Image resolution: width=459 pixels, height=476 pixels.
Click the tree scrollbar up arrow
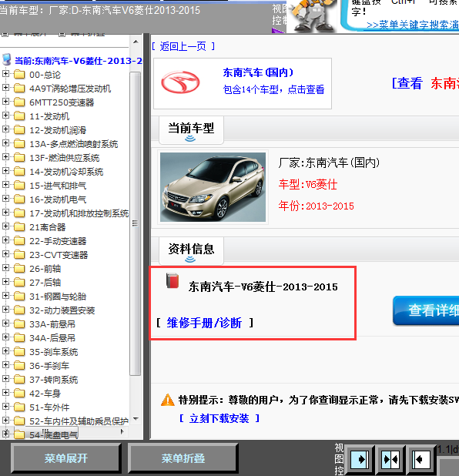[136, 42]
